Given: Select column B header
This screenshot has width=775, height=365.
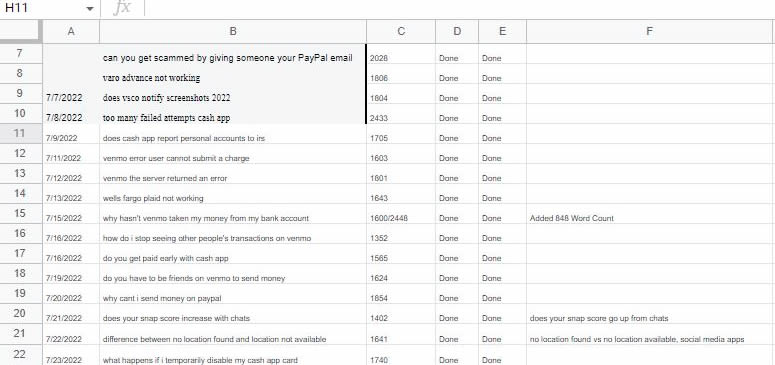Looking at the screenshot, I should pos(233,31).
